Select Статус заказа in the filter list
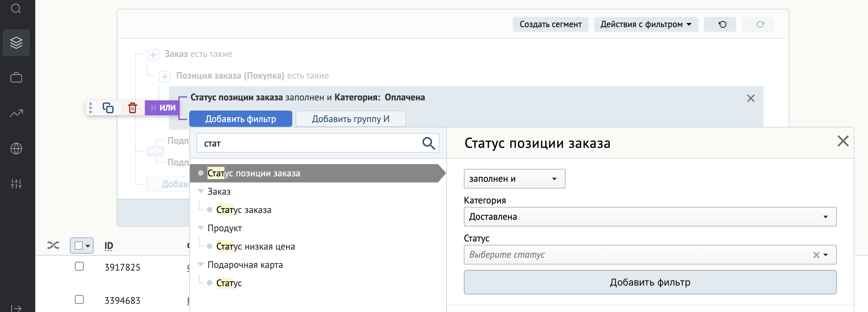 pyautogui.click(x=244, y=210)
